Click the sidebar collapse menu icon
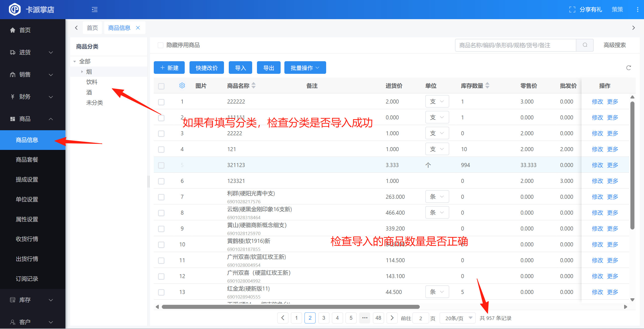644x329 pixels. tap(95, 10)
